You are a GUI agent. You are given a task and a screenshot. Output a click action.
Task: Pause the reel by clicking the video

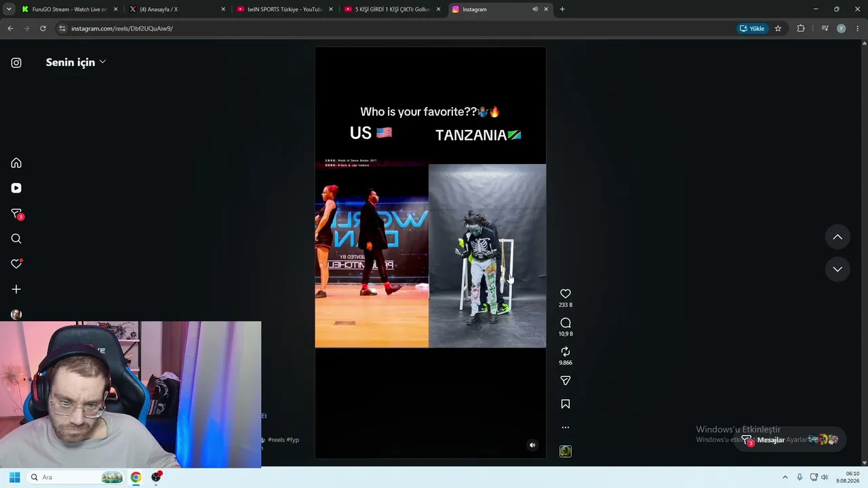pos(431,252)
